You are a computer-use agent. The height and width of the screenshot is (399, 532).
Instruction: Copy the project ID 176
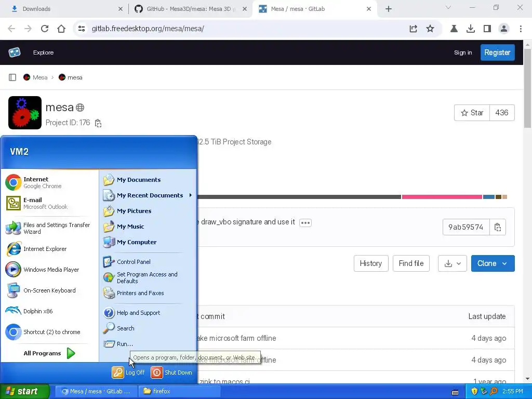point(98,123)
